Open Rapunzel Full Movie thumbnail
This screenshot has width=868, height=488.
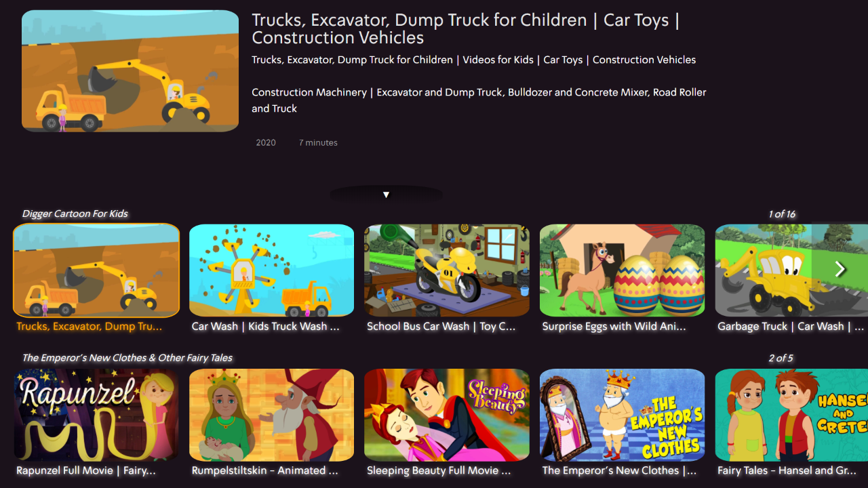(x=96, y=415)
